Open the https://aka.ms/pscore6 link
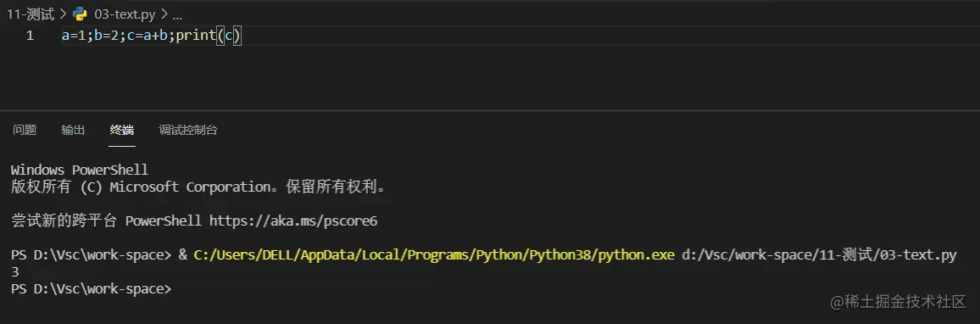 tap(293, 221)
